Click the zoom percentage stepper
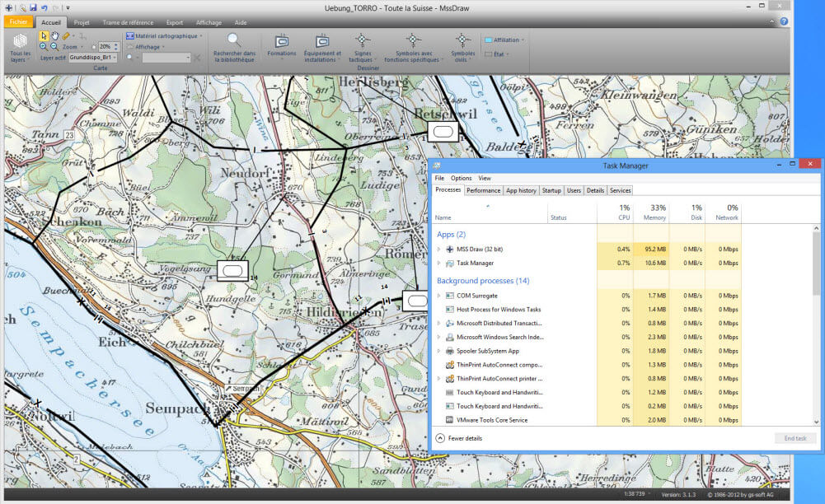This screenshot has width=825, height=504. 116,47
